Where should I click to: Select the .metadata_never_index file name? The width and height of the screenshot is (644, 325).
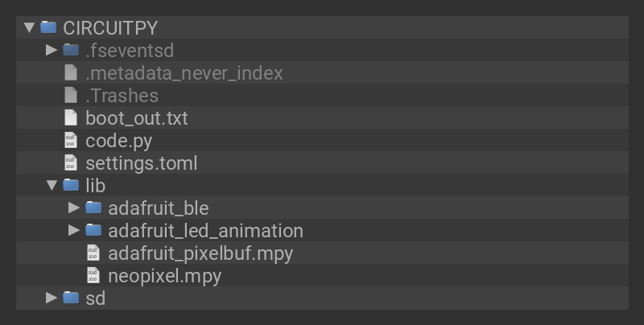184,72
